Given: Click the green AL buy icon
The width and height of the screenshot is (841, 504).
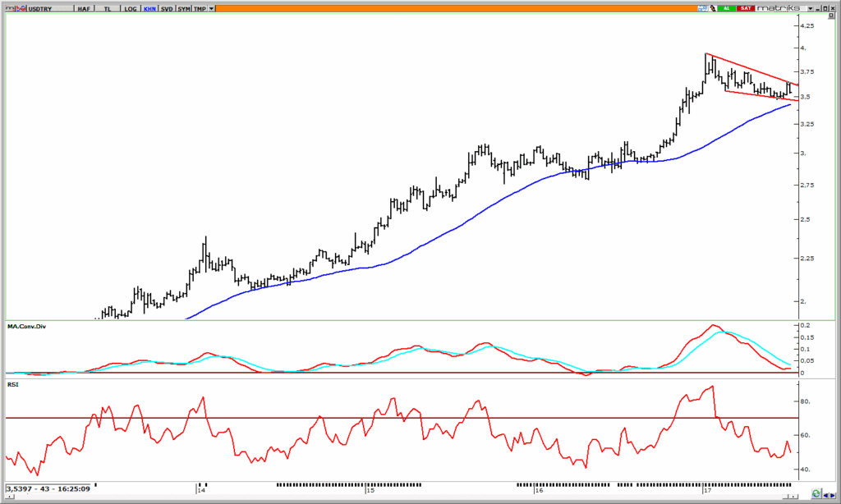Looking at the screenshot, I should click(727, 7).
